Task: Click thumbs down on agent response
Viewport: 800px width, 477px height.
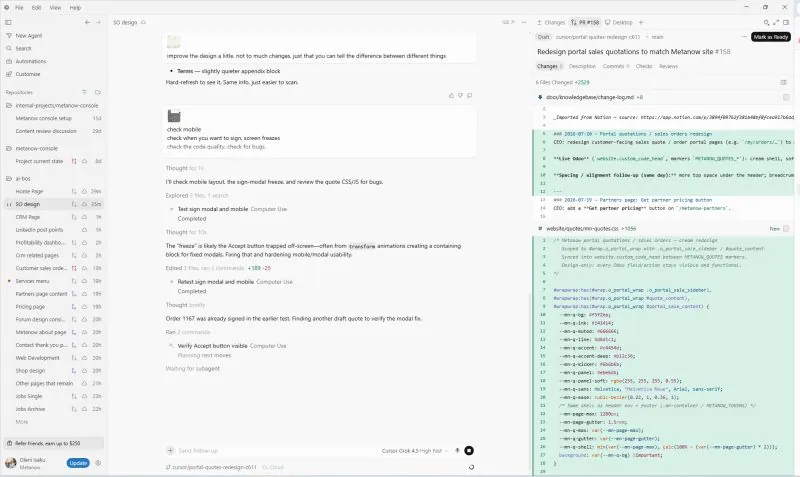Action: coord(460,95)
